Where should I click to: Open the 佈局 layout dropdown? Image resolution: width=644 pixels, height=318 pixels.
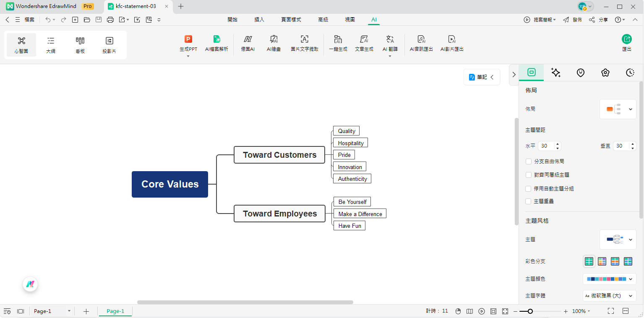click(618, 109)
